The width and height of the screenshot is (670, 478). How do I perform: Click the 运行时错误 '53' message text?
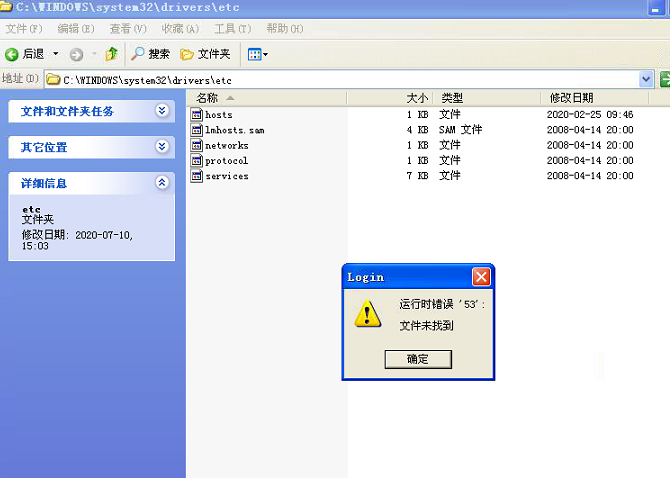click(442, 305)
